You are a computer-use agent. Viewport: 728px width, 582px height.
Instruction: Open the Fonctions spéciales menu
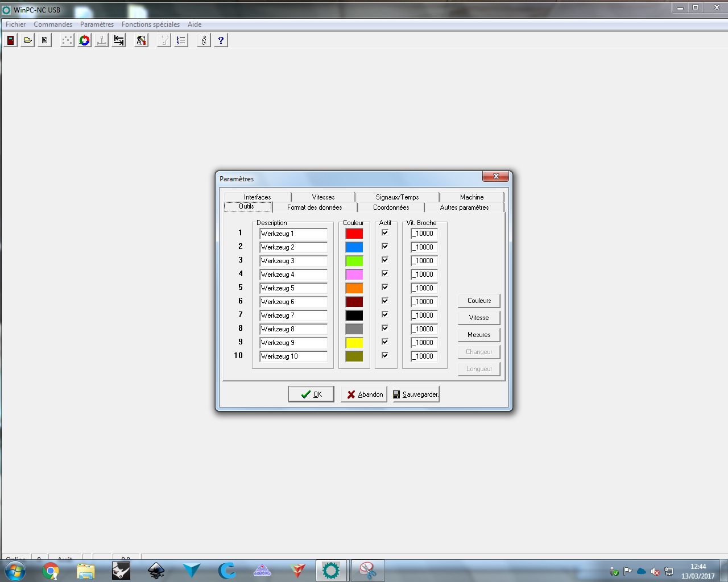pyautogui.click(x=151, y=24)
